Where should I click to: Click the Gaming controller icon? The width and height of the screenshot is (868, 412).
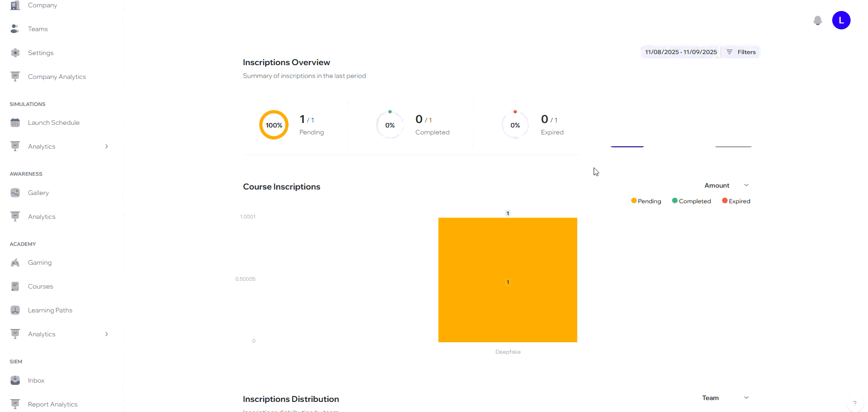tap(15, 262)
